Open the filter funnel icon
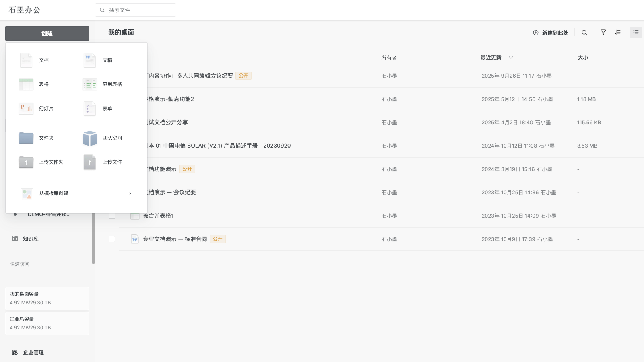Viewport: 644px width, 362px height. tap(603, 32)
